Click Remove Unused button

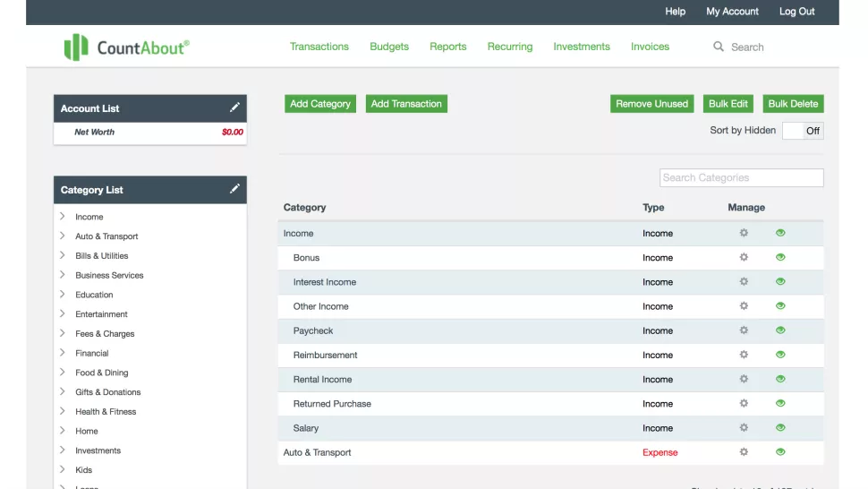click(x=651, y=104)
